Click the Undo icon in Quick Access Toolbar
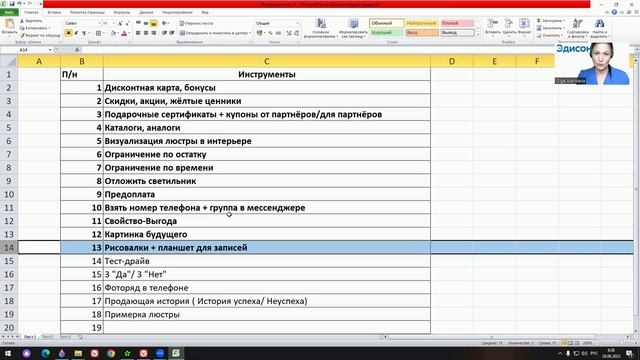The width and height of the screenshot is (640, 360). pos(19,4)
